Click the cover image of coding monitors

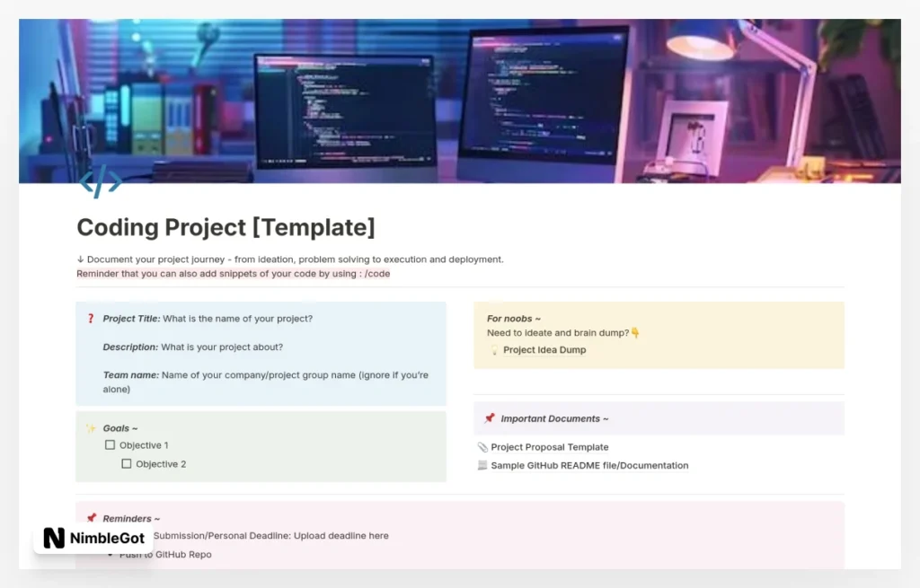coord(460,101)
